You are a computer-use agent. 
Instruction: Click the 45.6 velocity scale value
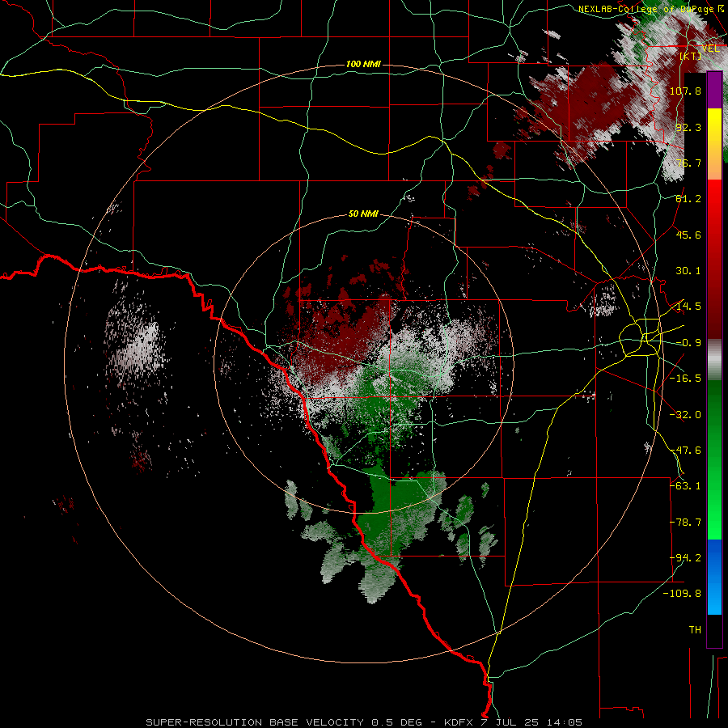point(688,235)
